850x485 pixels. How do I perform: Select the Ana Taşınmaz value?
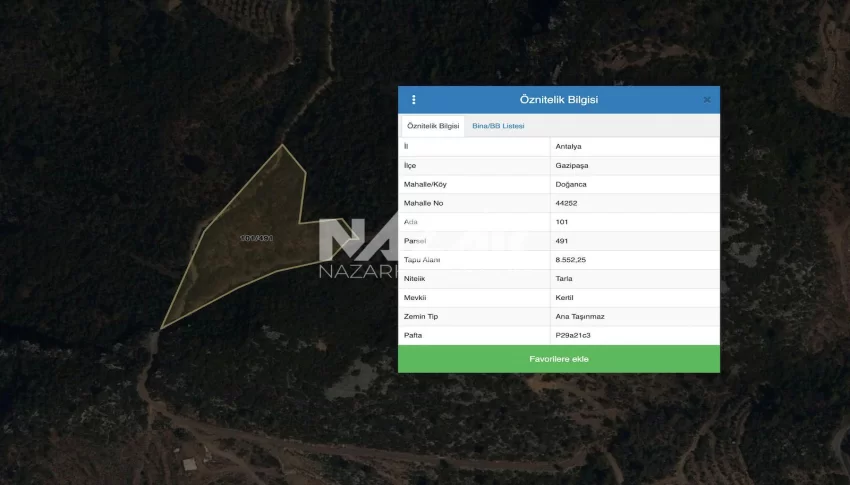(x=635, y=316)
